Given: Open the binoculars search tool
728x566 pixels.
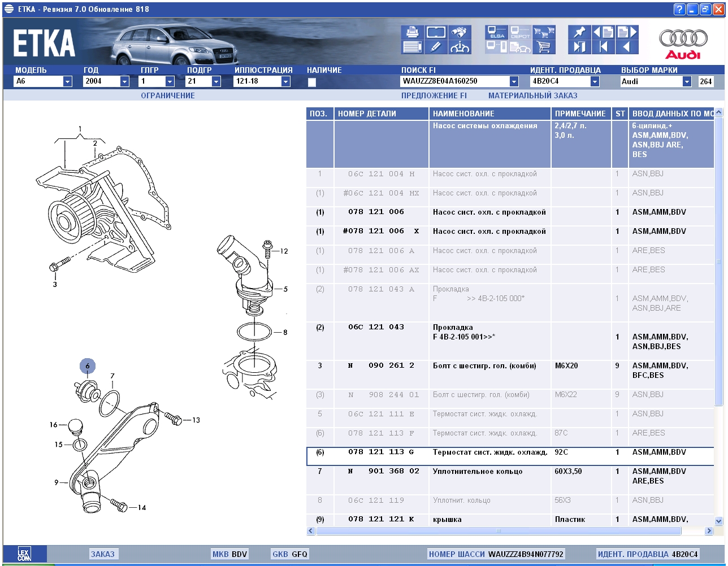Looking at the screenshot, I should pyautogui.click(x=460, y=32).
